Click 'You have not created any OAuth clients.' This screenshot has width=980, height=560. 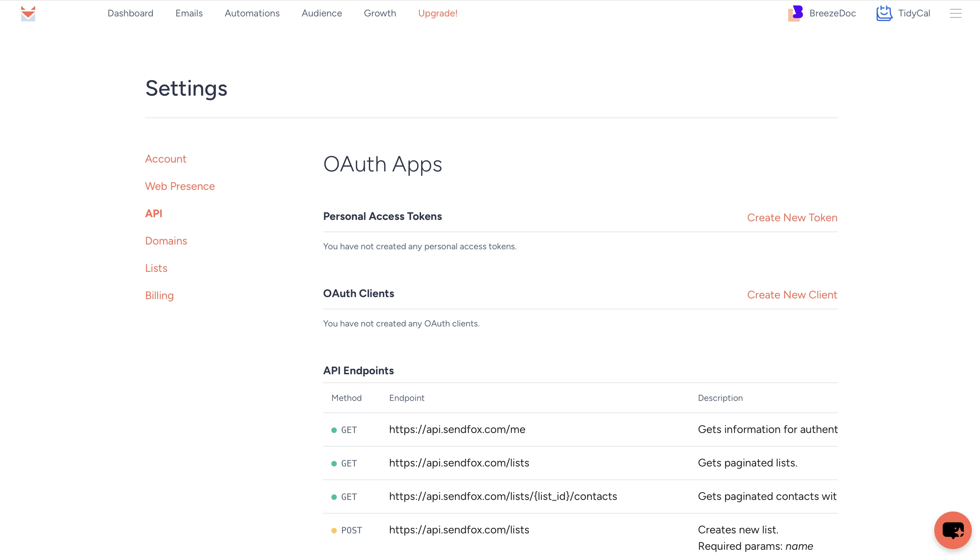(401, 323)
